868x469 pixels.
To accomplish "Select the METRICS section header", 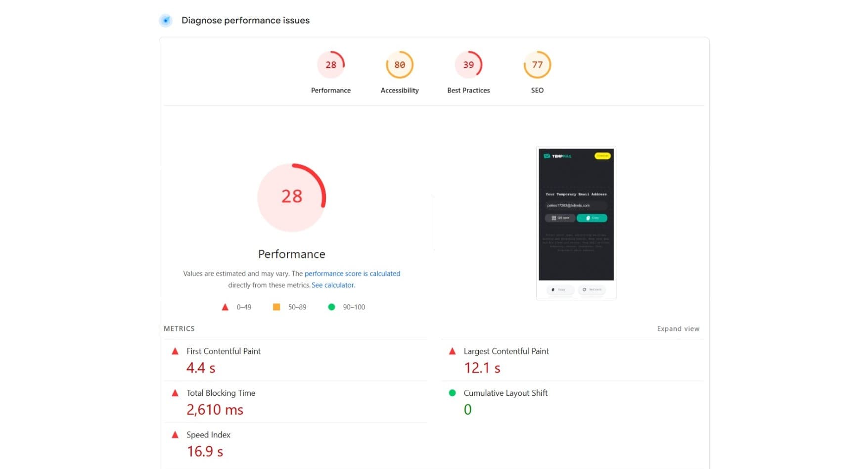I will pos(179,328).
